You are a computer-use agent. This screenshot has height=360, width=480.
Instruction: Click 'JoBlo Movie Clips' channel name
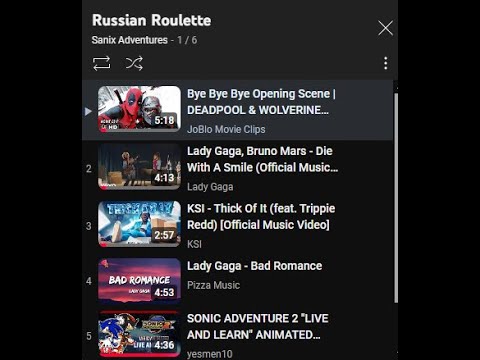pyautogui.click(x=226, y=129)
